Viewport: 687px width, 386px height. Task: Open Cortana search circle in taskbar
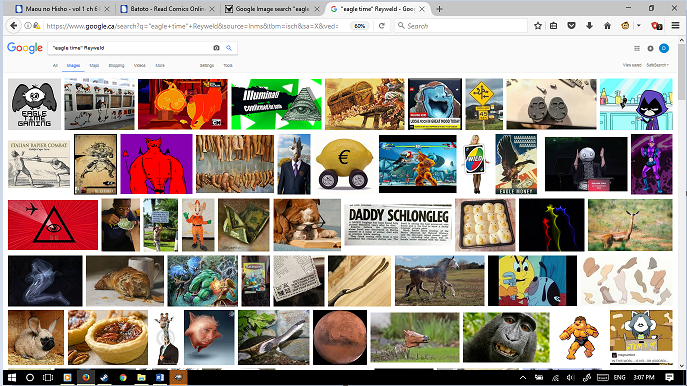[30, 378]
